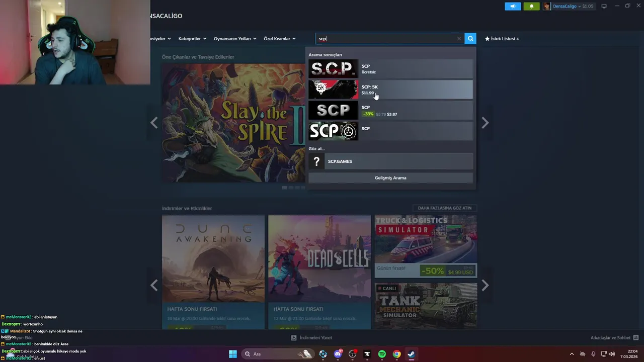Image resolution: width=644 pixels, height=362 pixels.
Task: Go to next featured game arrow
Action: pyautogui.click(x=485, y=123)
